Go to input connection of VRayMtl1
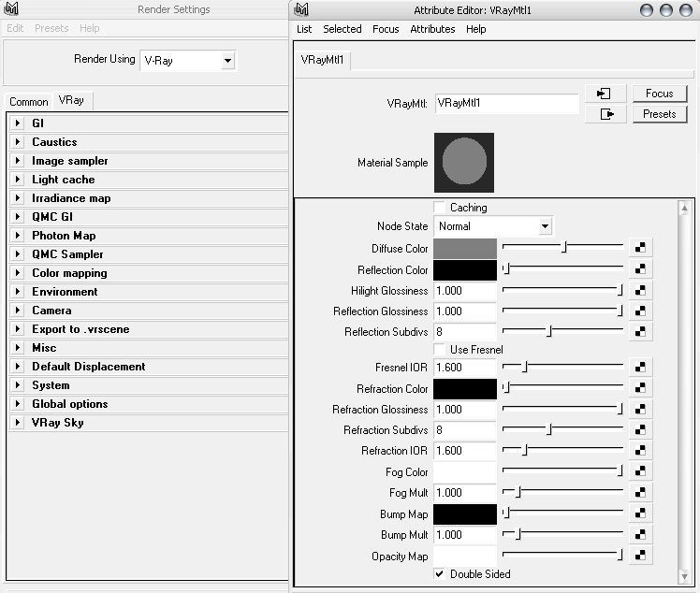 (x=605, y=94)
